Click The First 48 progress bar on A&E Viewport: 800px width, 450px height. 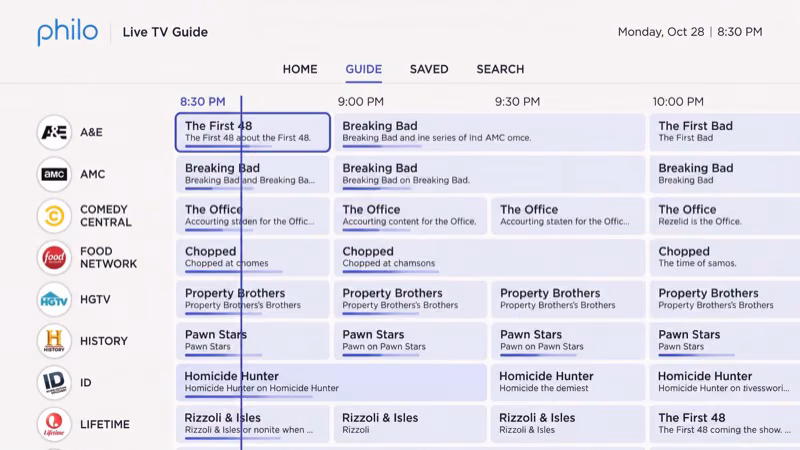(x=229, y=146)
